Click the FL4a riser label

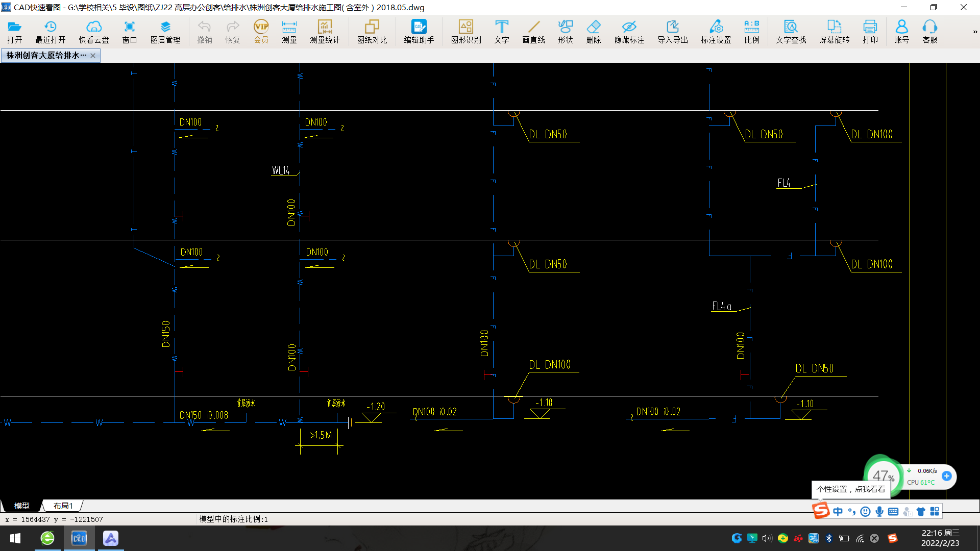[722, 306]
